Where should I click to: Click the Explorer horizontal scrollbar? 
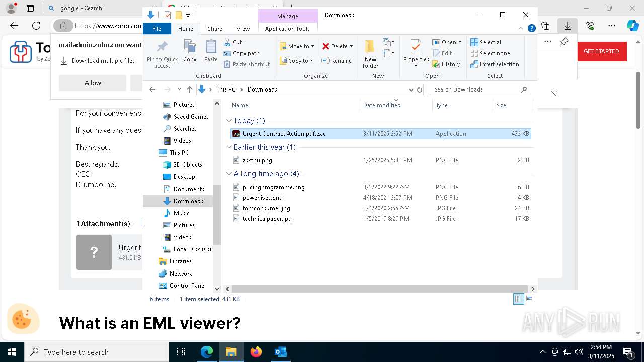[380, 289]
